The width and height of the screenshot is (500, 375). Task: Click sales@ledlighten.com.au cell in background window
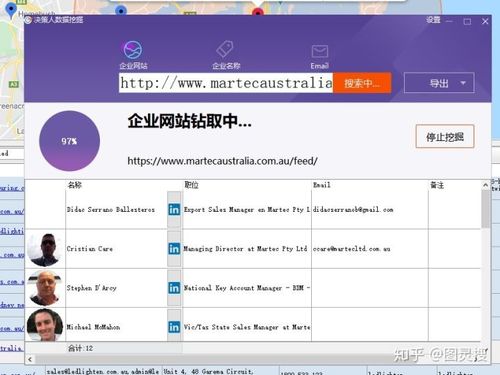click(103, 371)
